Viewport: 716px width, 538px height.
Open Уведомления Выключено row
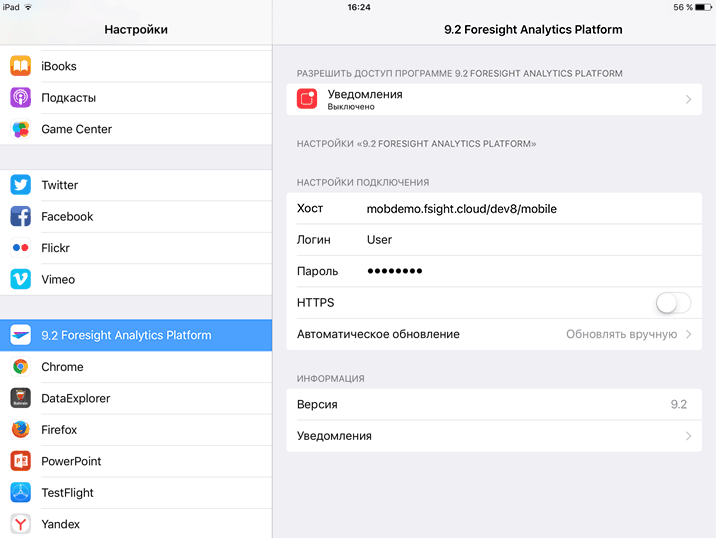(x=494, y=99)
